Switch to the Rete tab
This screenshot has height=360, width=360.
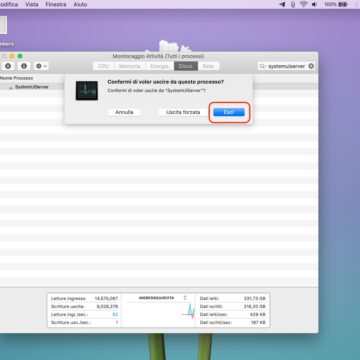coord(208,66)
